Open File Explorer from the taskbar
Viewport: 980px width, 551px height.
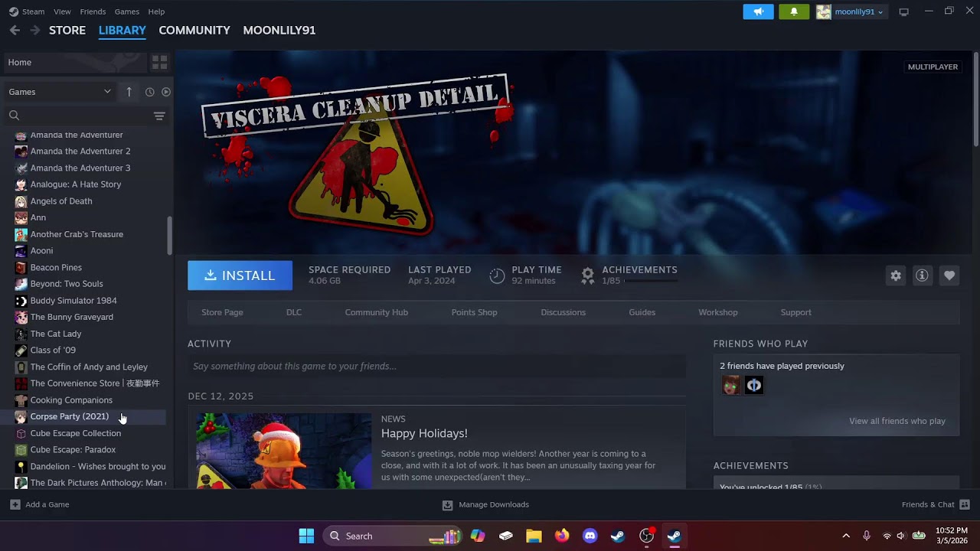click(x=534, y=536)
